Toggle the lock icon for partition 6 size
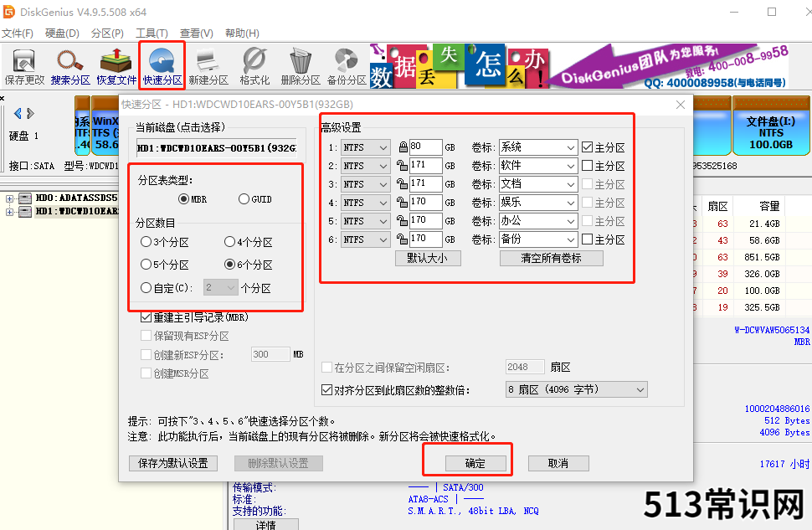This screenshot has width=812, height=530. [402, 239]
